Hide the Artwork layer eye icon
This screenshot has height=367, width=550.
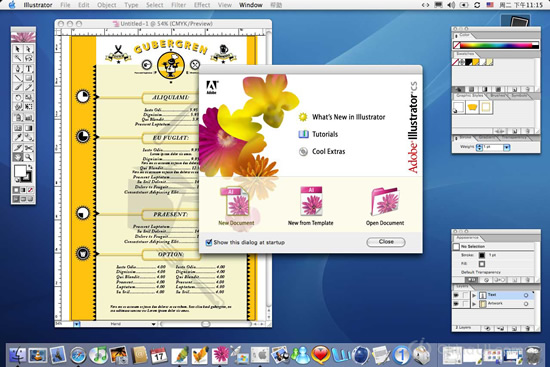456,303
